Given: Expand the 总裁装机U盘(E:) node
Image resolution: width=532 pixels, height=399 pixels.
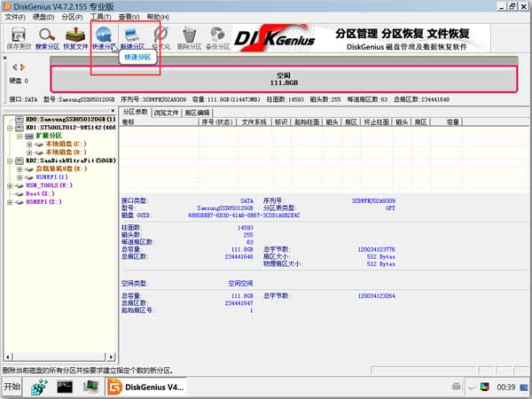Looking at the screenshot, I should click(x=20, y=169).
